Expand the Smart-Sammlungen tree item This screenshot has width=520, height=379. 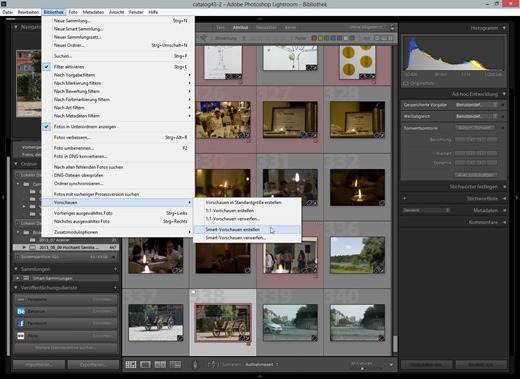click(18, 278)
